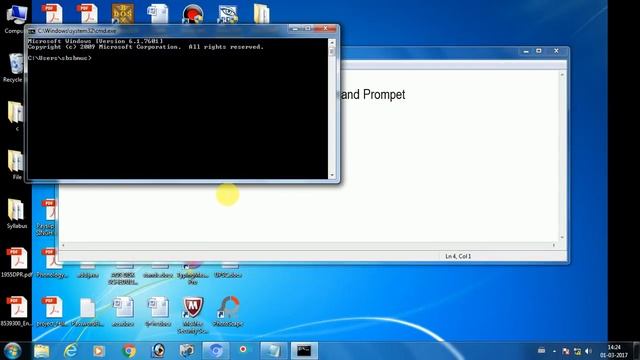Minimize the Notepad window
This screenshot has height=360, width=640.
pos(526,51)
